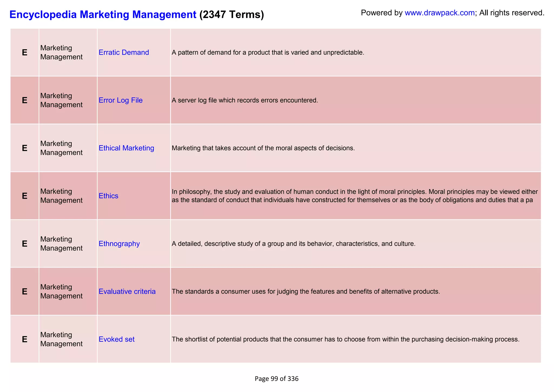Image resolution: width=554 pixels, height=392 pixels.
Task: Open the www.drawpack.com link
Action: click(440, 13)
